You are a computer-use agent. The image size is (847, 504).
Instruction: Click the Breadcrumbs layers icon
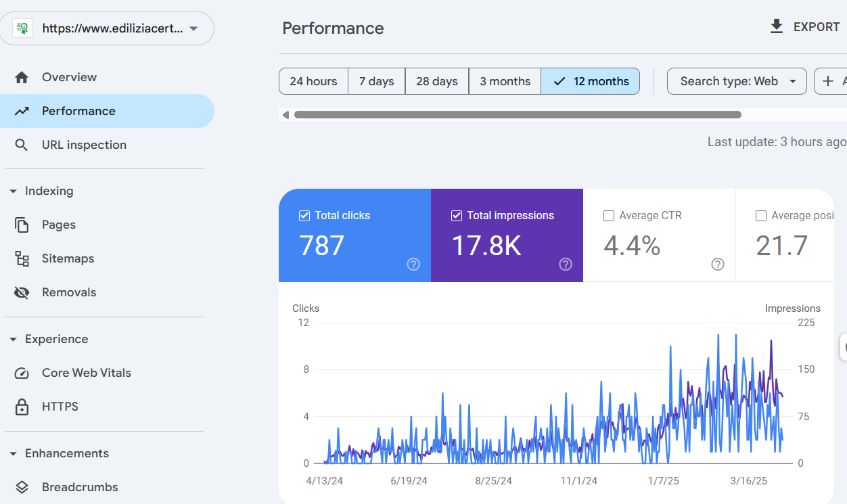tap(22, 487)
